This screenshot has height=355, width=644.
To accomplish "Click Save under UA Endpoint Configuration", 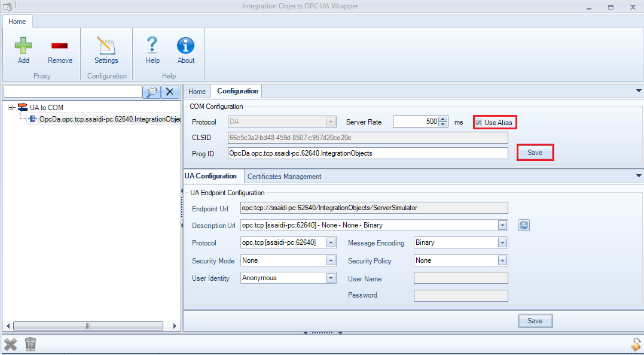I will coord(535,320).
